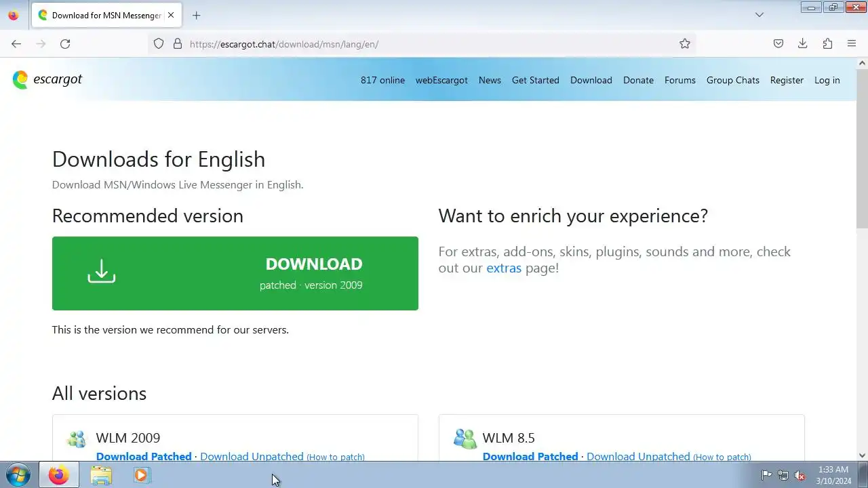
Task: Open the Windows Start button
Action: [x=18, y=475]
